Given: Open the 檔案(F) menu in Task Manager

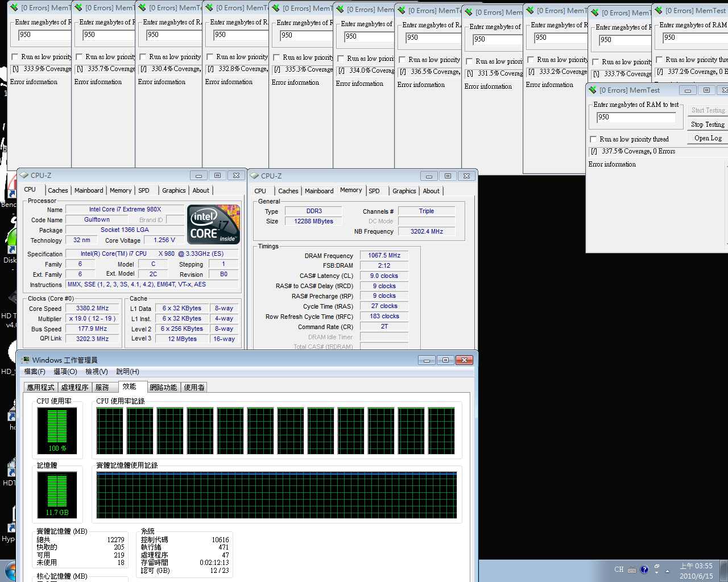Looking at the screenshot, I should point(35,372).
